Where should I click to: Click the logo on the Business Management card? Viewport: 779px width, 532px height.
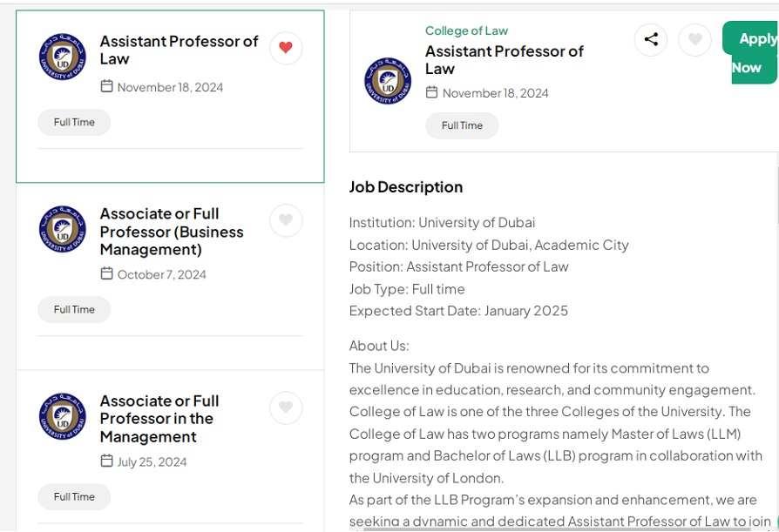pos(63,230)
